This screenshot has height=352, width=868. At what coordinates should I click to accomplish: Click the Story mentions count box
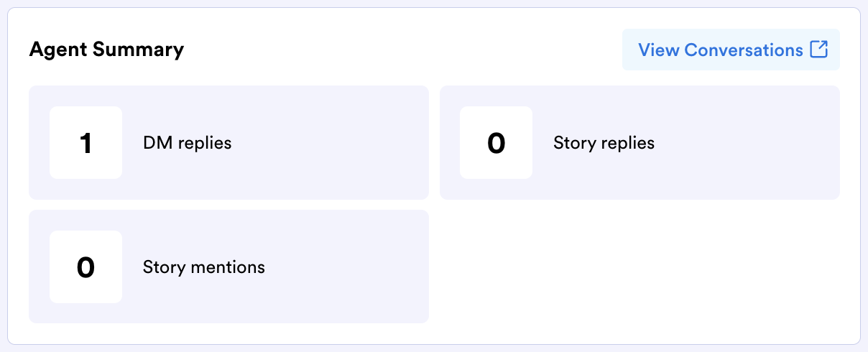click(x=86, y=267)
